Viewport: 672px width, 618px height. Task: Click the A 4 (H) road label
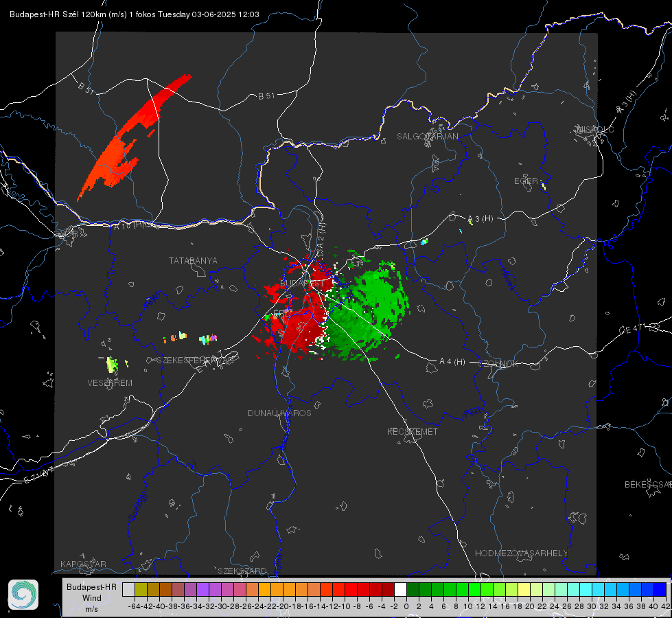click(x=452, y=362)
